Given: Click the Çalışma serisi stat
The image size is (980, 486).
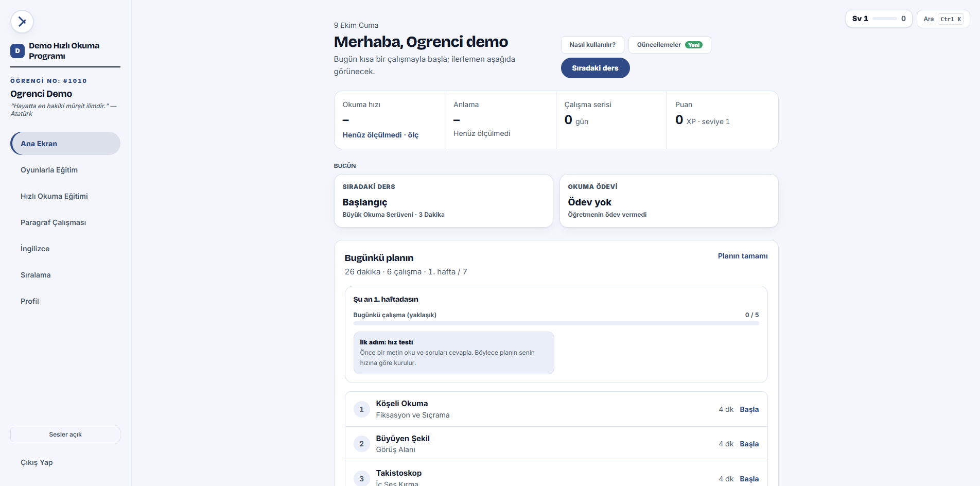Looking at the screenshot, I should 611,120.
